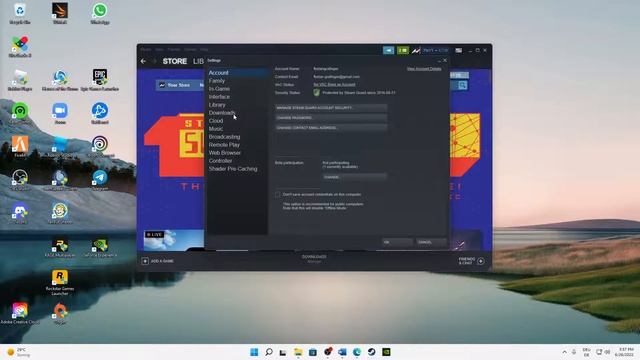Confirm settings with OK button

[x=397, y=242]
